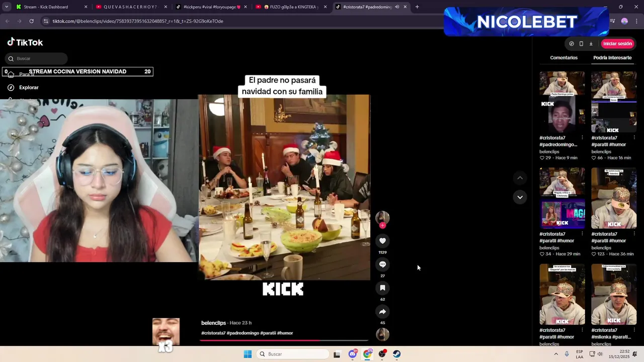
Task: Open the notifications bell in tray
Action: click(x=635, y=354)
